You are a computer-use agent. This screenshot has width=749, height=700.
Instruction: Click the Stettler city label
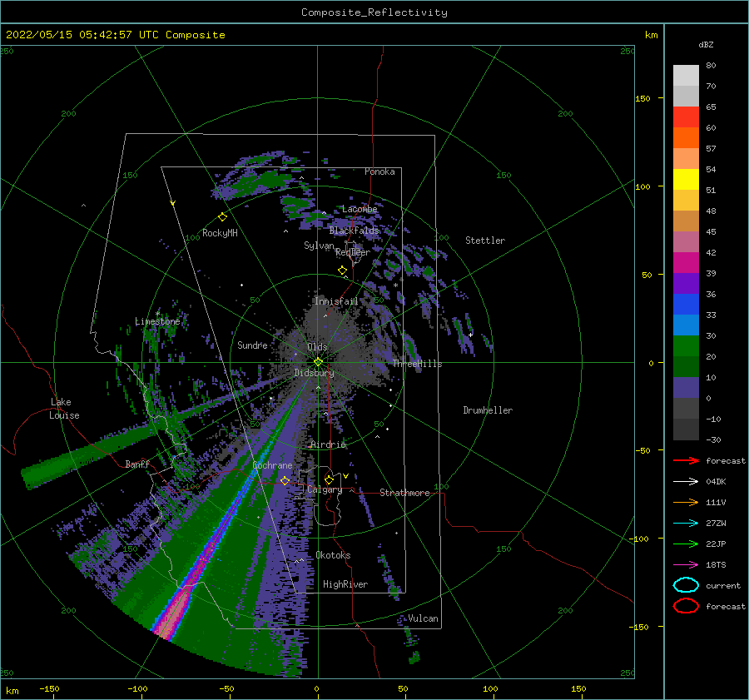(485, 241)
